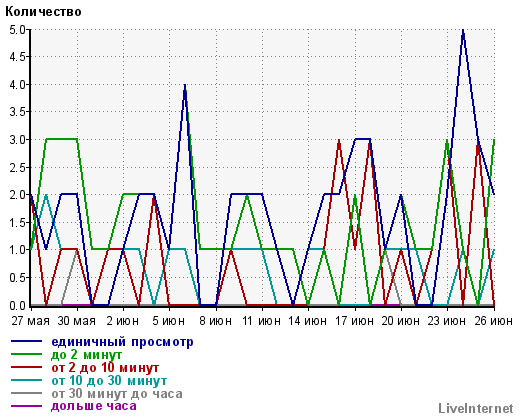Select the единичный просмотр legend label

122,342
